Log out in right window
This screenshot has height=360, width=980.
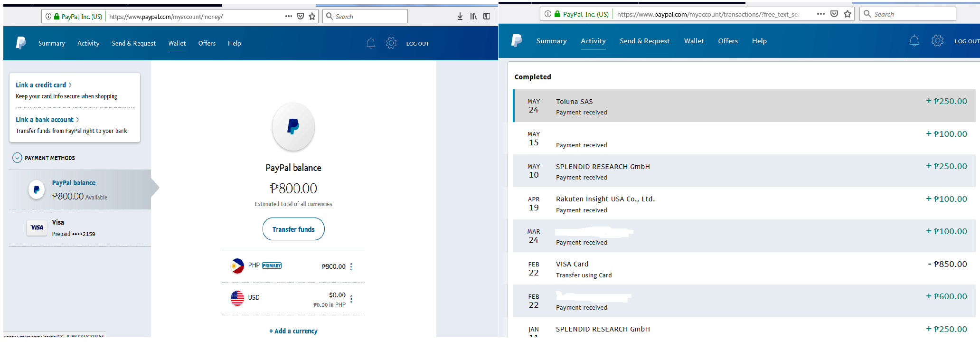coord(967,41)
